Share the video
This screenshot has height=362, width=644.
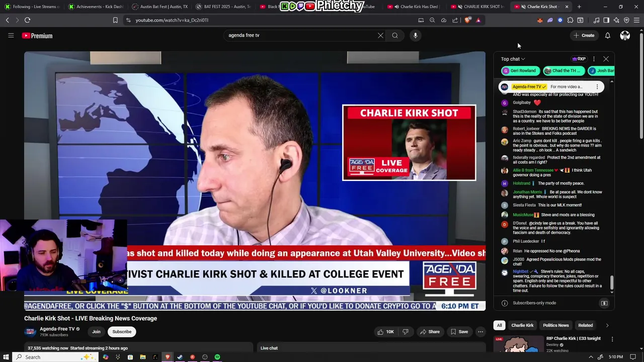pyautogui.click(x=430, y=332)
